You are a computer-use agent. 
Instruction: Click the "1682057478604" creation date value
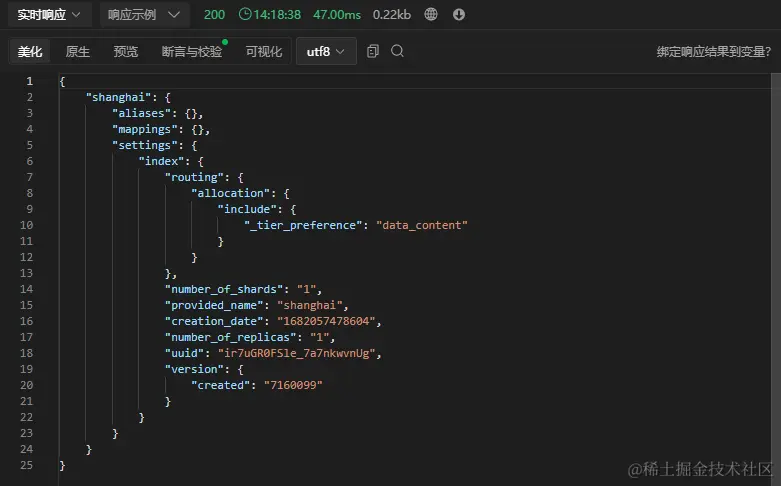coord(326,321)
